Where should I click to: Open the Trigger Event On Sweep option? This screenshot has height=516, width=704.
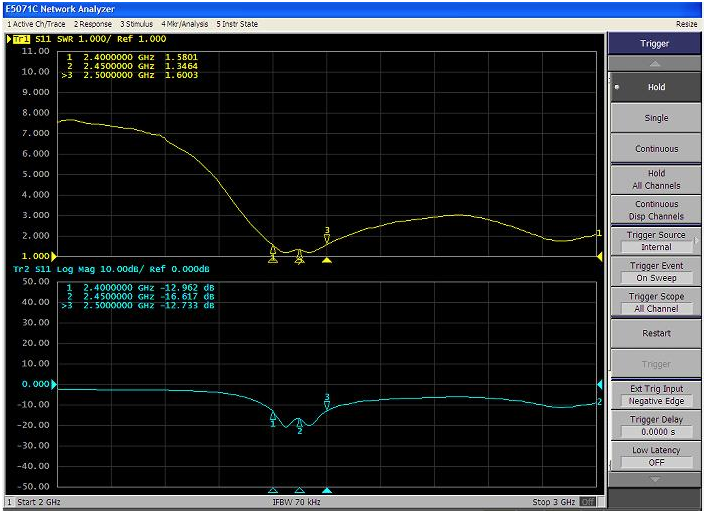pyautogui.click(x=656, y=272)
